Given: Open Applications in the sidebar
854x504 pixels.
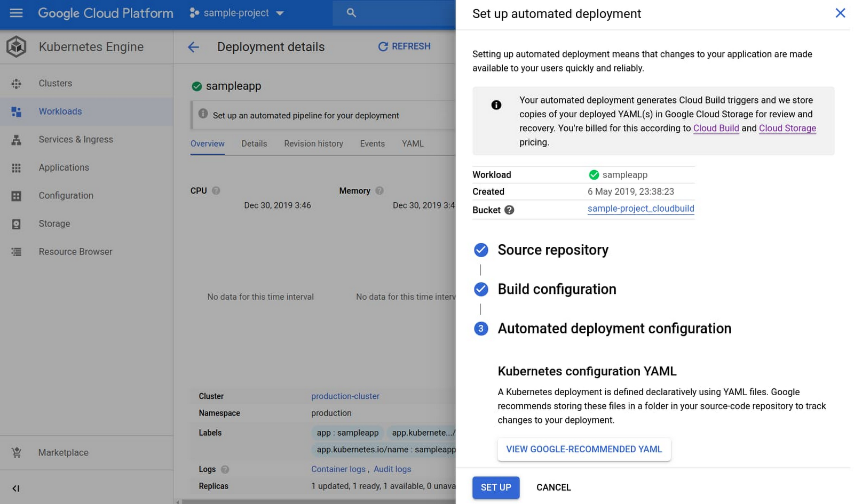Looking at the screenshot, I should coord(86,167).
